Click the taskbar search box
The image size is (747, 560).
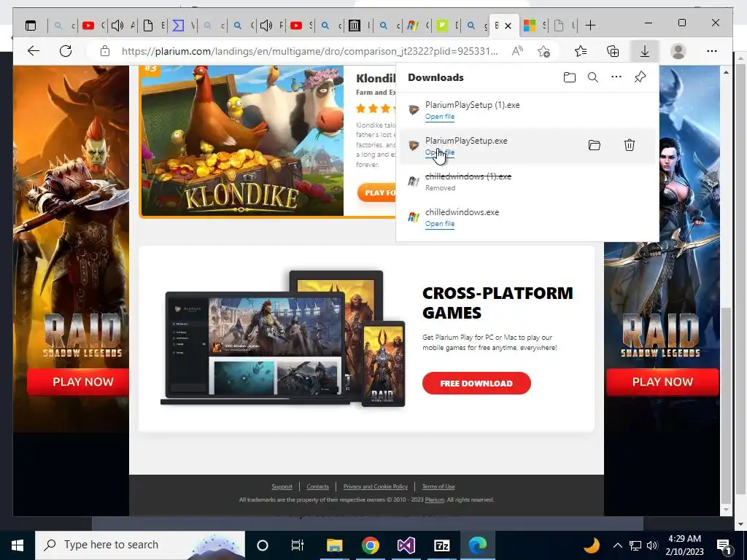(x=140, y=545)
